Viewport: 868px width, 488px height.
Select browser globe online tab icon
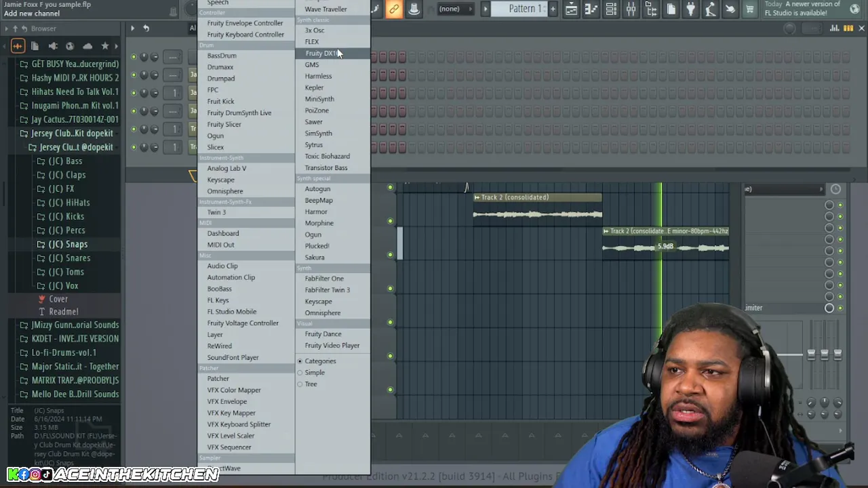[x=70, y=46]
